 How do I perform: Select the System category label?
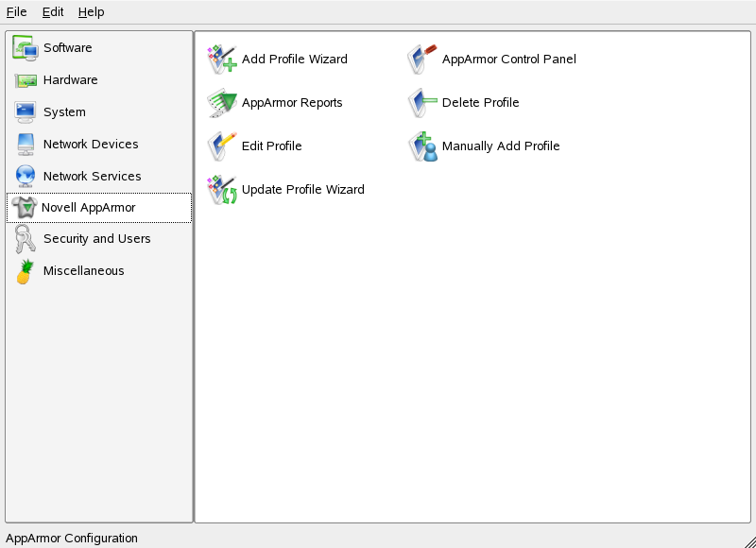click(x=64, y=112)
